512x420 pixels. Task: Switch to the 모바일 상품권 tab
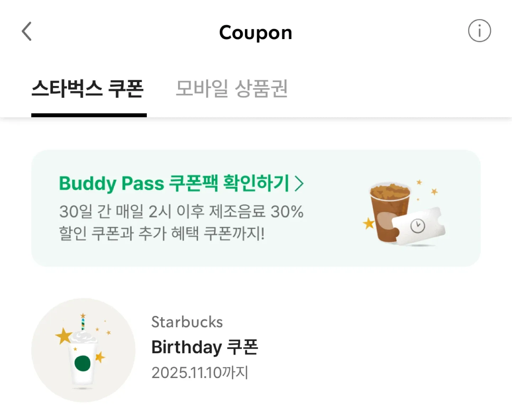point(232,89)
